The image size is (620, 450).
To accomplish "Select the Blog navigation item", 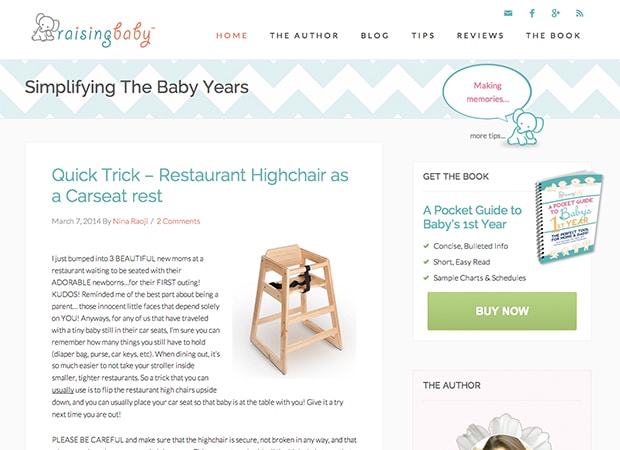I will click(374, 36).
